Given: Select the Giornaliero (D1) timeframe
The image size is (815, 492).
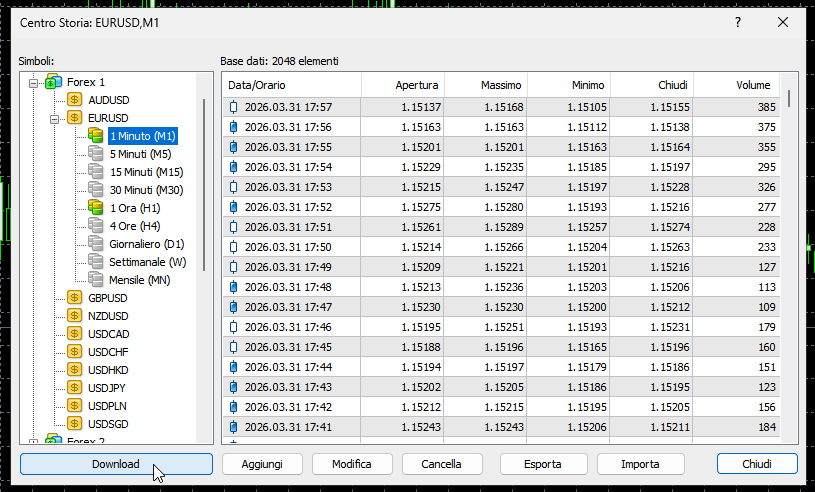Looking at the screenshot, I should 147,244.
